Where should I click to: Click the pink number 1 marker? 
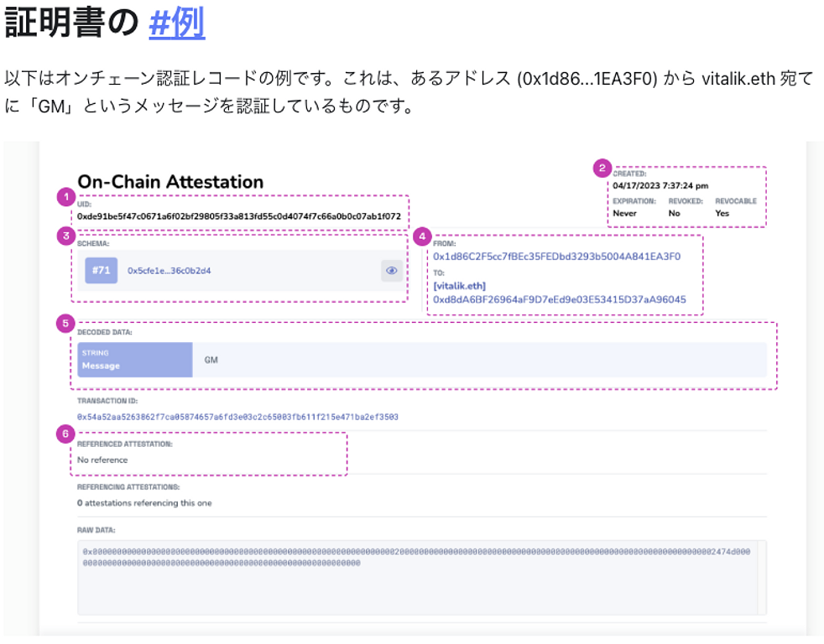point(65,197)
